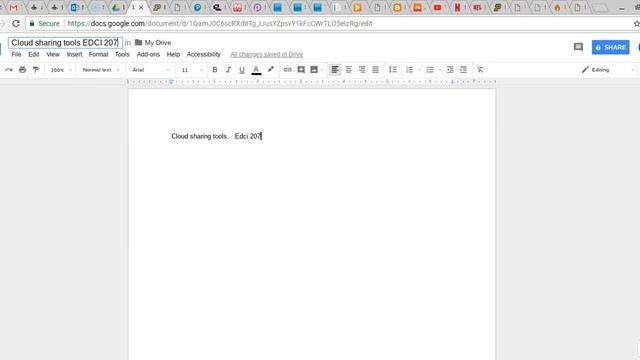Open bulleted list style arrow
The image size is (640, 360).
tap(440, 70)
